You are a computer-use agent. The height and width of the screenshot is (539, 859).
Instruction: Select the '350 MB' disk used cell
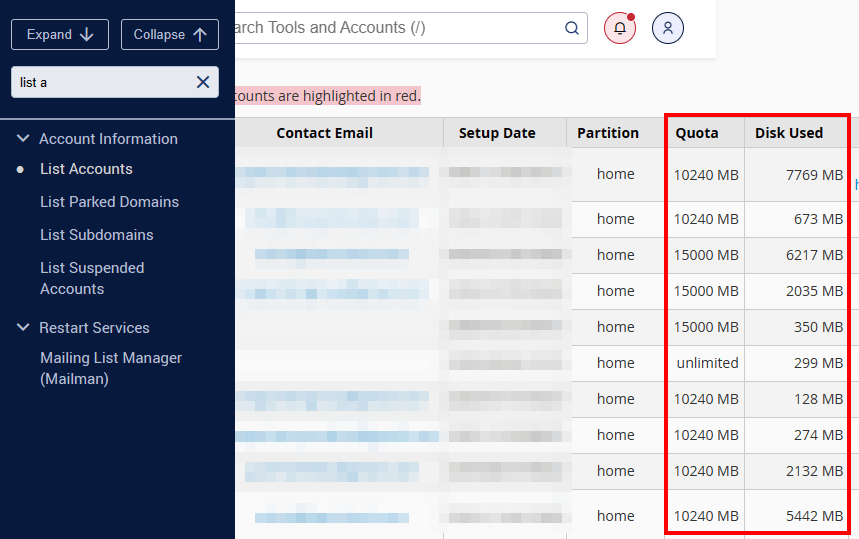point(796,327)
